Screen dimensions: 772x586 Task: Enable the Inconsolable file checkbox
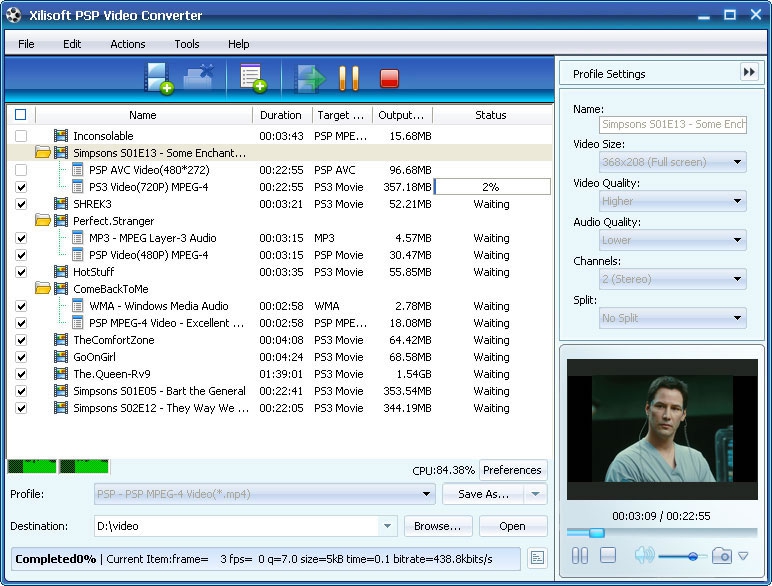(x=21, y=136)
